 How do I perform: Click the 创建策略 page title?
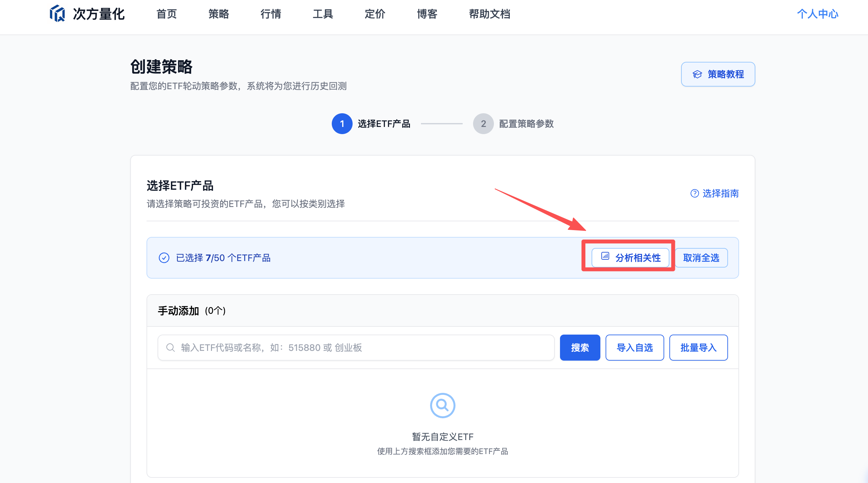coord(161,67)
